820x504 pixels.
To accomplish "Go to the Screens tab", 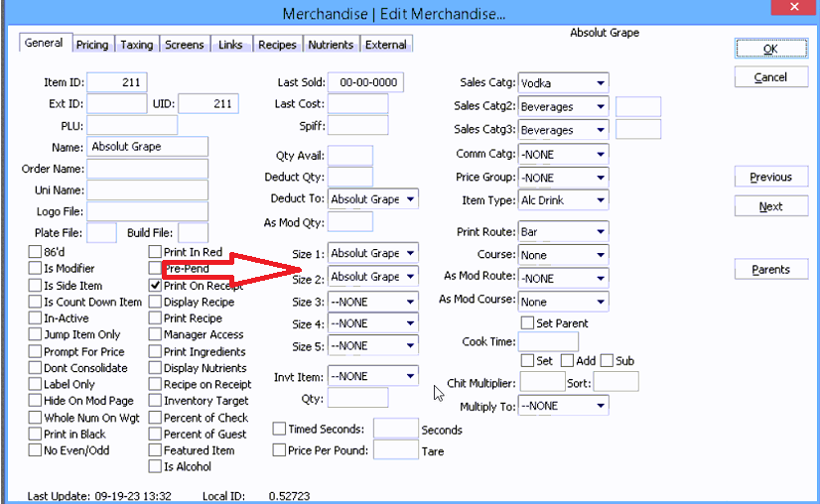I will coord(184,45).
